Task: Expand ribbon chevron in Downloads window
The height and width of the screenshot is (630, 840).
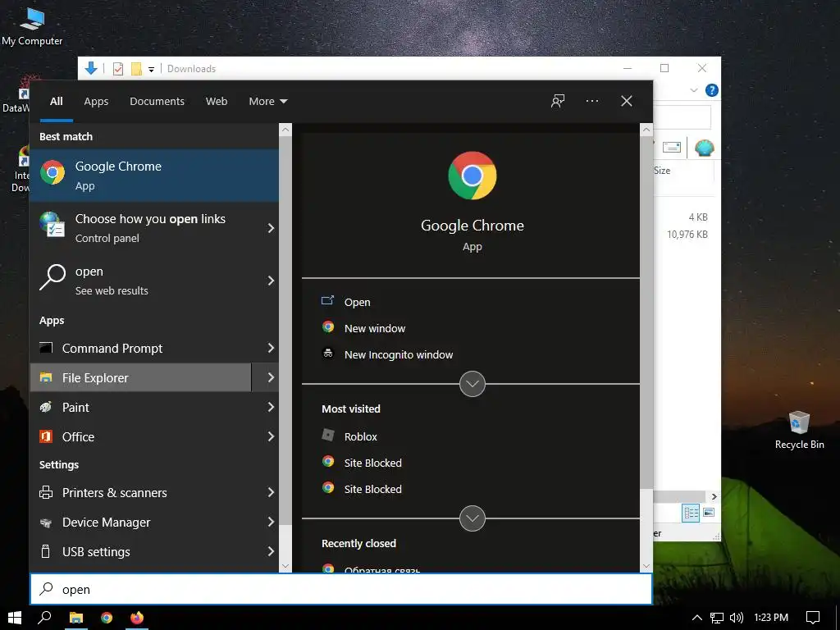Action: coord(694,90)
